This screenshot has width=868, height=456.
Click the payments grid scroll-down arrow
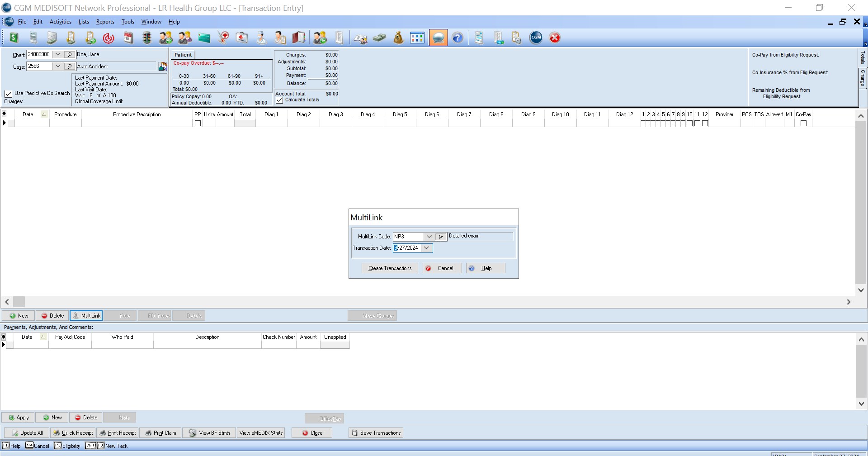pyautogui.click(x=861, y=404)
